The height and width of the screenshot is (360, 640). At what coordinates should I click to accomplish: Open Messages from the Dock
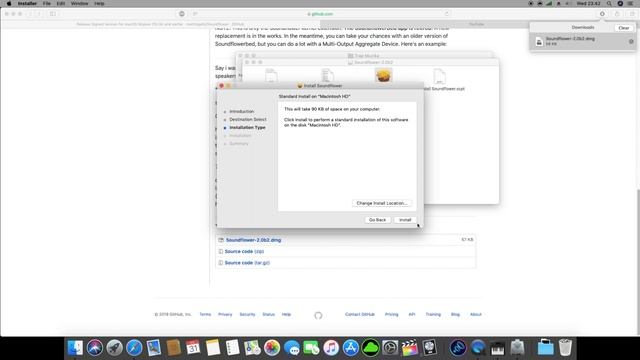pos(291,348)
